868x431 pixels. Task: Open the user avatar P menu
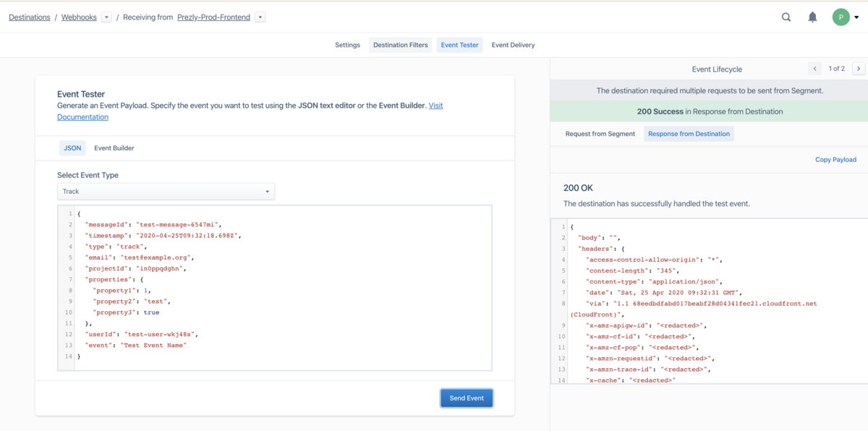841,17
